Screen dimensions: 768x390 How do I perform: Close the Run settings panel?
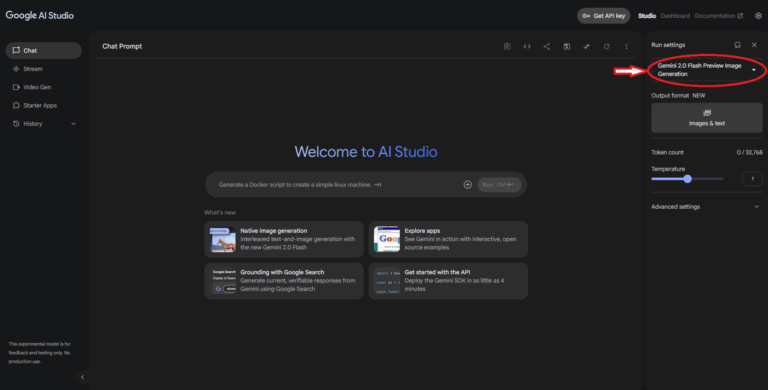(754, 45)
